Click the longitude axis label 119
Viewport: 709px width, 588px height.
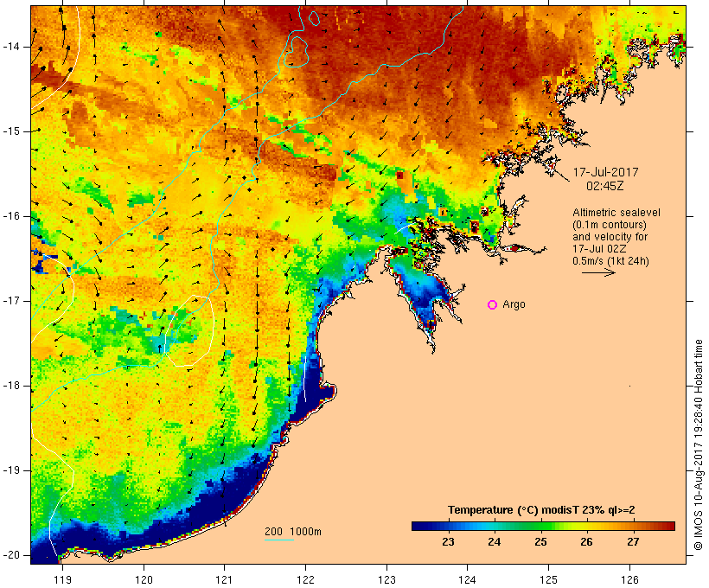(62, 580)
